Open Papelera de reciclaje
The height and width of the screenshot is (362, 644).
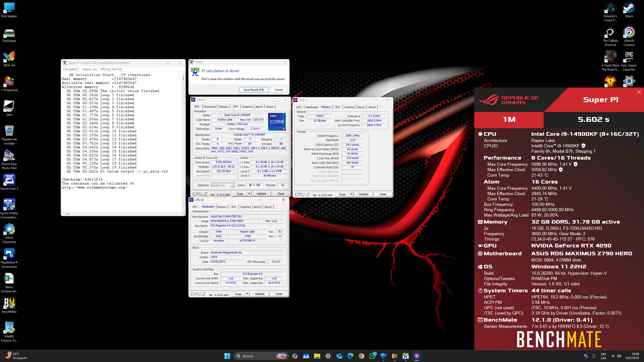(x=9, y=135)
